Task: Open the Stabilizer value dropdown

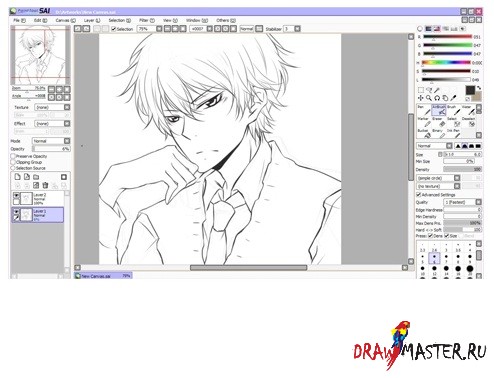Action: tap(297, 29)
